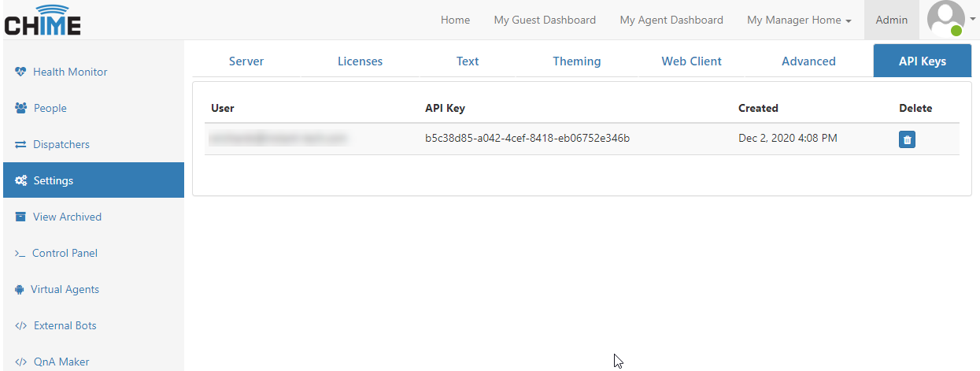Switch to the Licenses tab
Image resolution: width=980 pixels, height=371 pixels.
(360, 61)
